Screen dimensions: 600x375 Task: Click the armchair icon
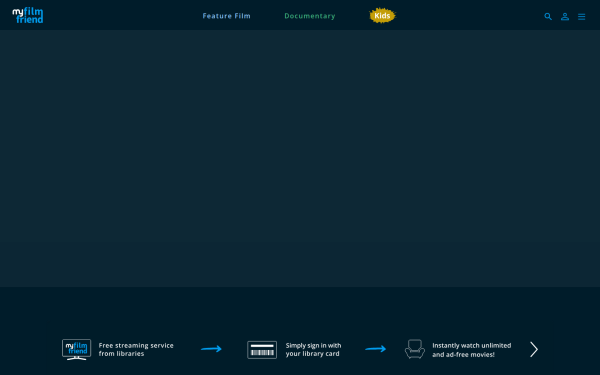[x=415, y=349]
